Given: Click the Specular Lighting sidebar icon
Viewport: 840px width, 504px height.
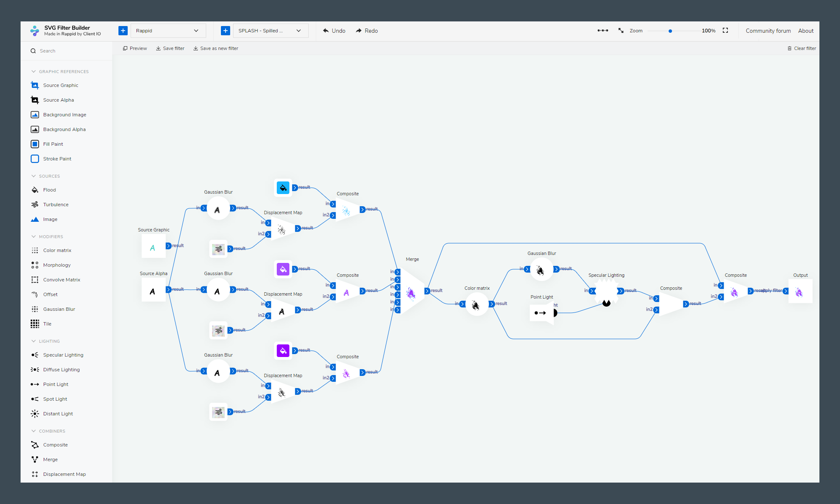Looking at the screenshot, I should 35,355.
